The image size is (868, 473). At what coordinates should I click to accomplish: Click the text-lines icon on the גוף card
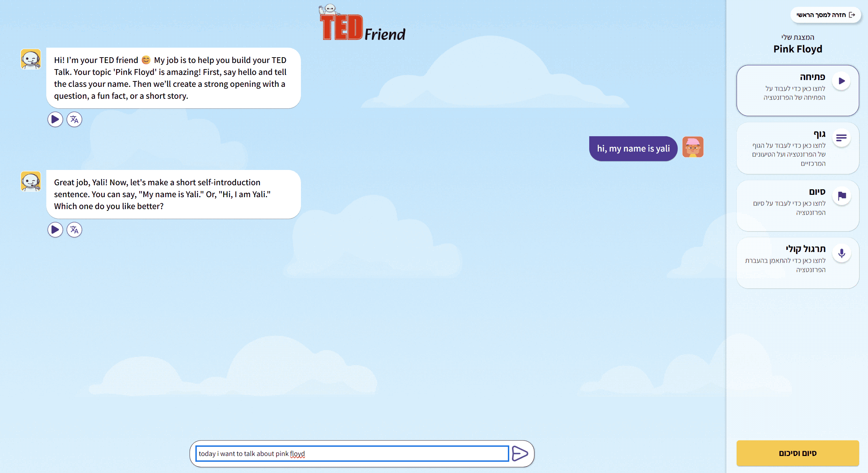pyautogui.click(x=841, y=138)
